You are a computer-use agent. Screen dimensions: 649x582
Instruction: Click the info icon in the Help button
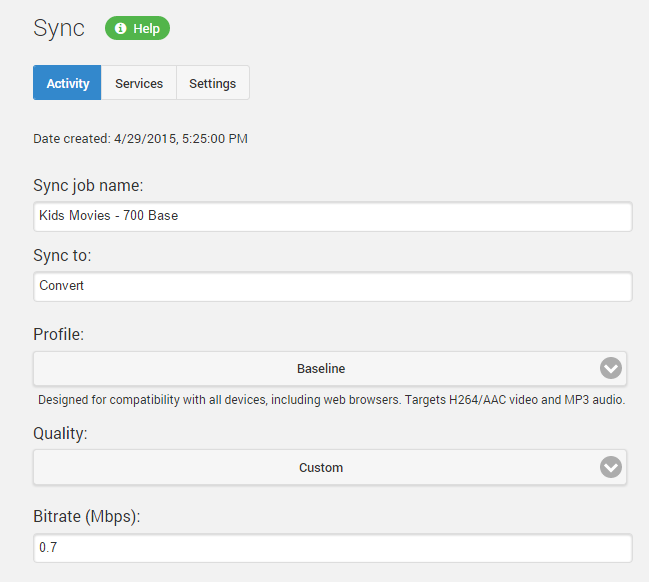(x=121, y=29)
